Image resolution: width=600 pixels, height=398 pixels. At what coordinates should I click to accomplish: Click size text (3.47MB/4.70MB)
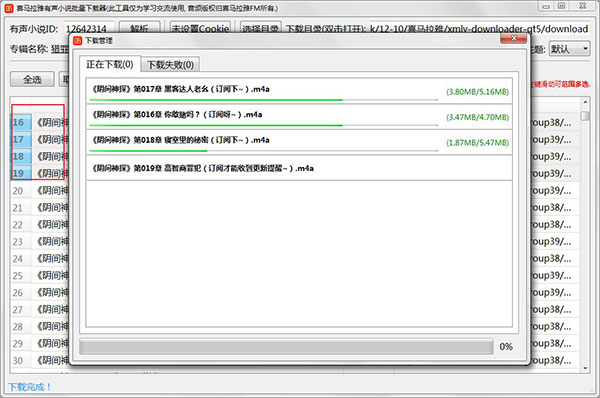pos(477,117)
